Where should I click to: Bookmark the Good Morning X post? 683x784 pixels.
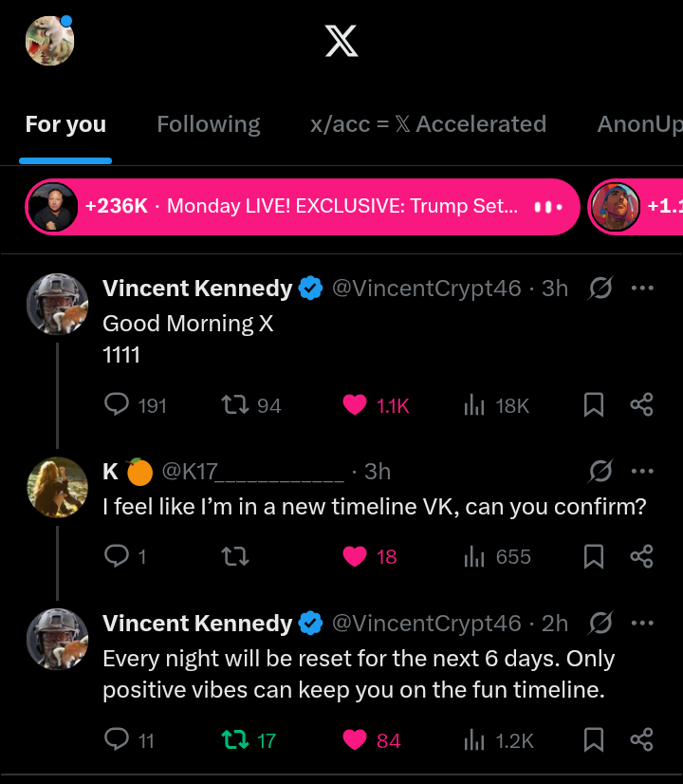click(594, 405)
